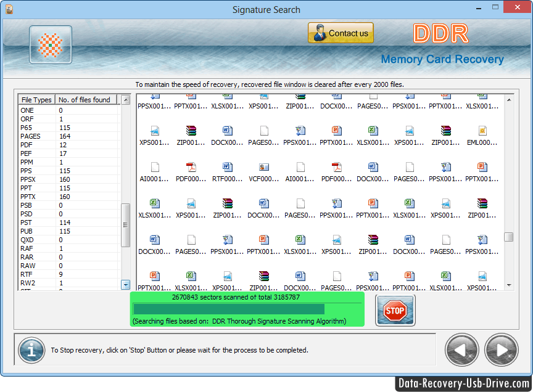Select the RAW file type row
Image resolution: width=533 pixels, height=392 pixels.
pyautogui.click(x=69, y=266)
